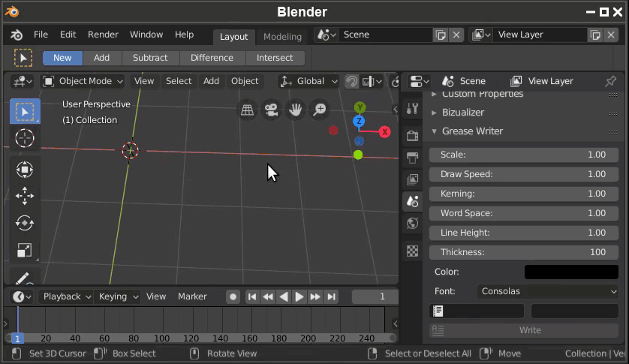Jump to the last frame
The width and height of the screenshot is (629, 364).
[x=331, y=297]
